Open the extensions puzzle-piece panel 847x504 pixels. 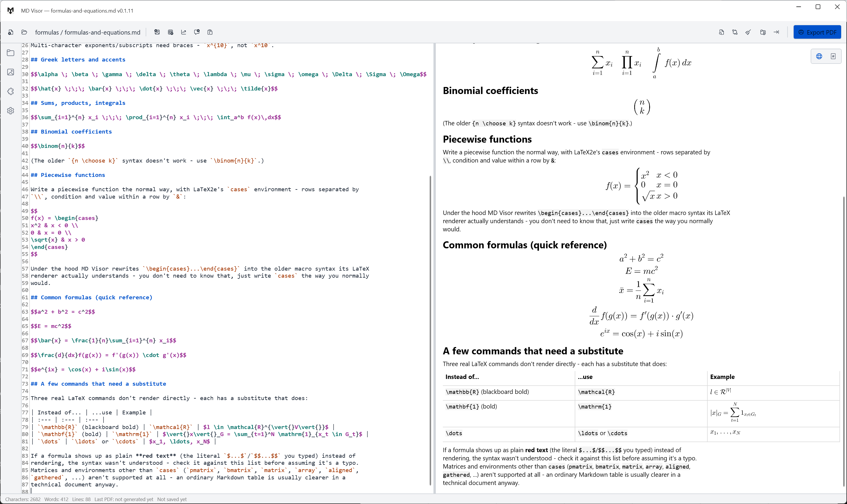[11, 91]
